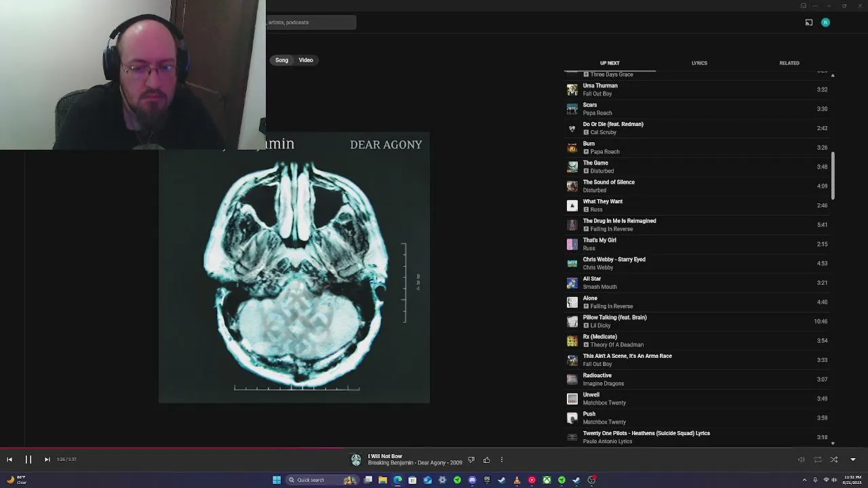Switch to Song mode
The image size is (868, 488).
281,60
